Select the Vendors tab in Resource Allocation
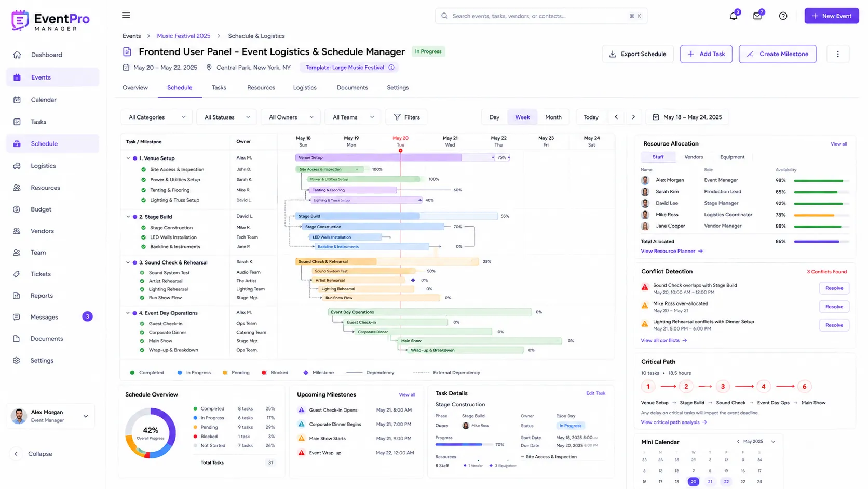This screenshot has width=868, height=489. [x=694, y=157]
